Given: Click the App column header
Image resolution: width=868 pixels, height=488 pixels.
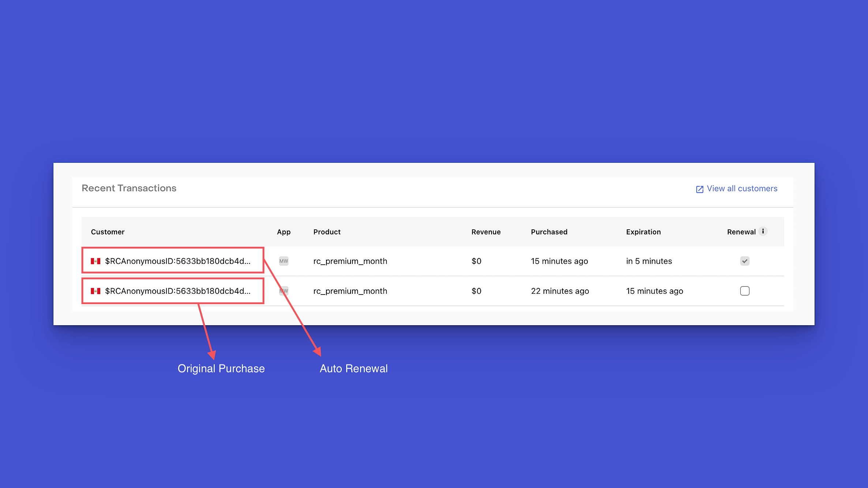Looking at the screenshot, I should (284, 232).
